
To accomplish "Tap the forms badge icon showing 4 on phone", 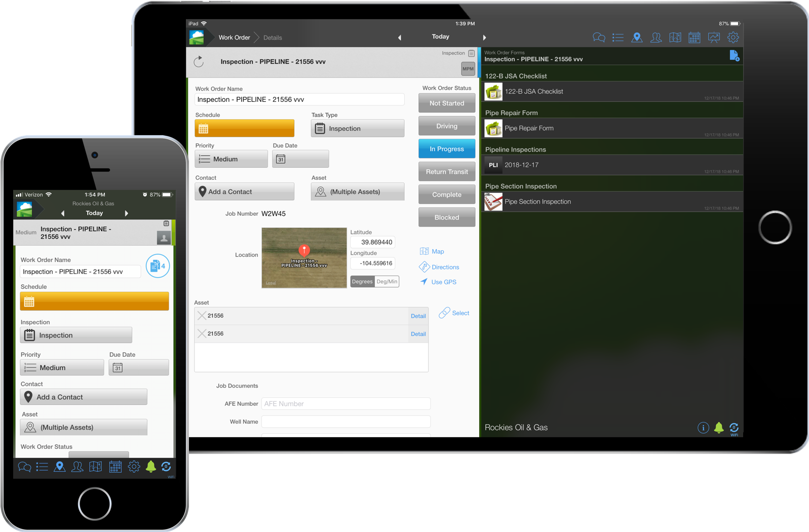I will pyautogui.click(x=158, y=266).
